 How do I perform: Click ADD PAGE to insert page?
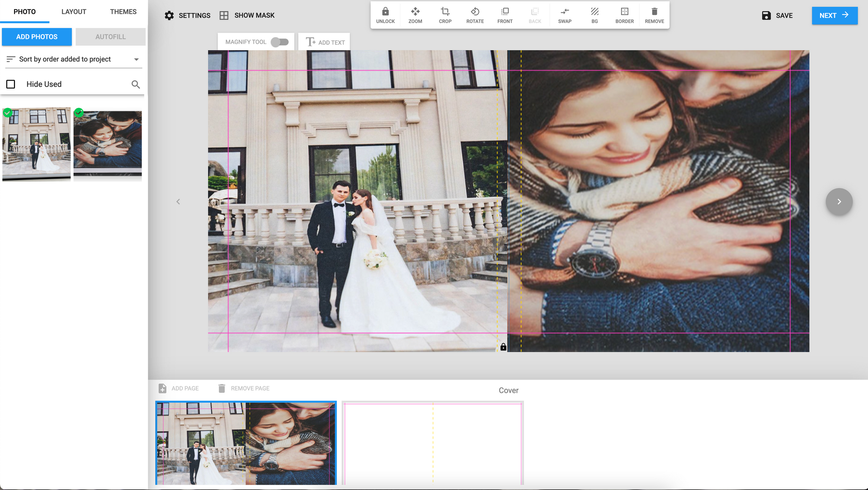coord(178,388)
